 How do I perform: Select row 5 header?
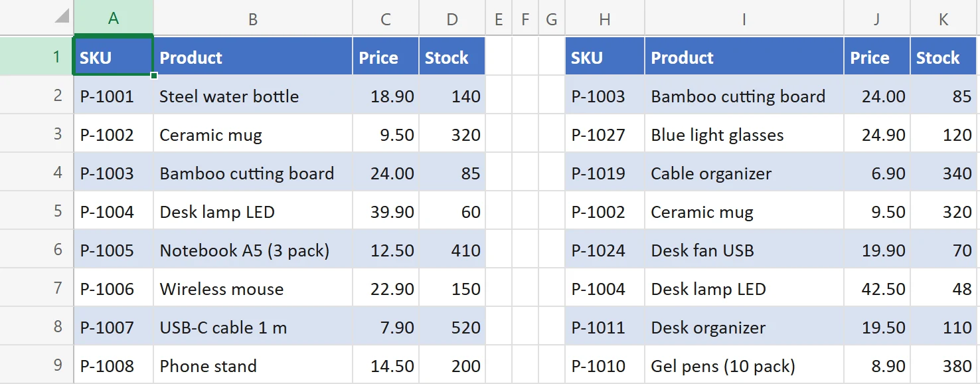(37, 210)
